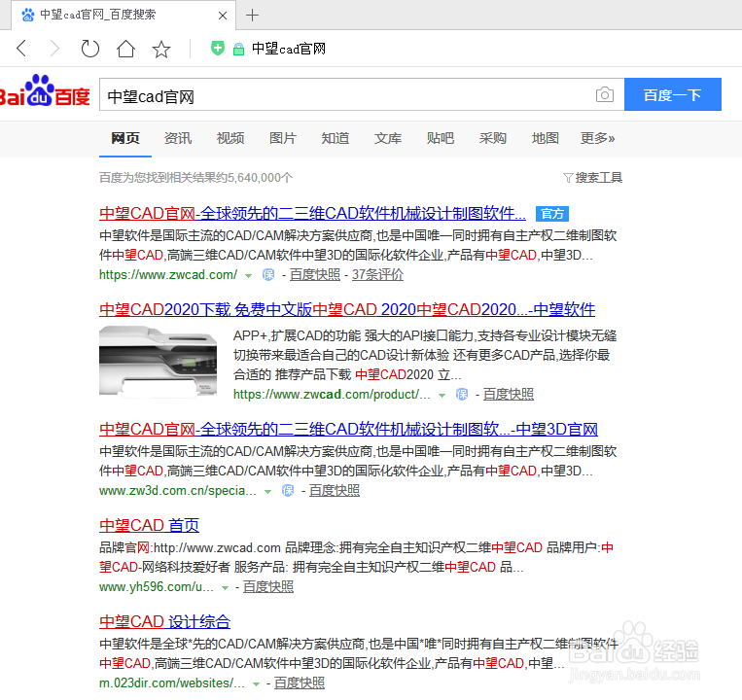
Task: Click the printer thumbnail image
Action: (159, 361)
